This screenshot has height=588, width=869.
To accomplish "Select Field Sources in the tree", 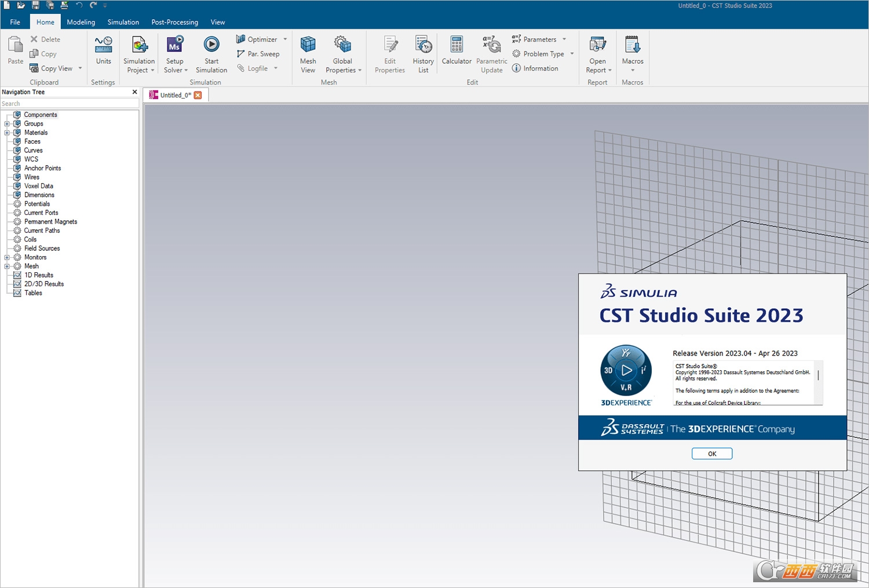I will (42, 249).
